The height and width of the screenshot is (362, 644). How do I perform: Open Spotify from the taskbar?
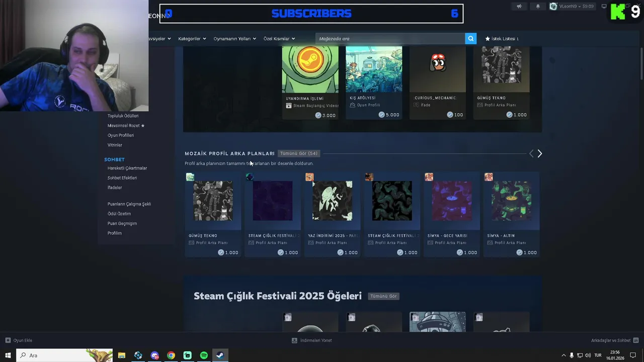point(204,355)
